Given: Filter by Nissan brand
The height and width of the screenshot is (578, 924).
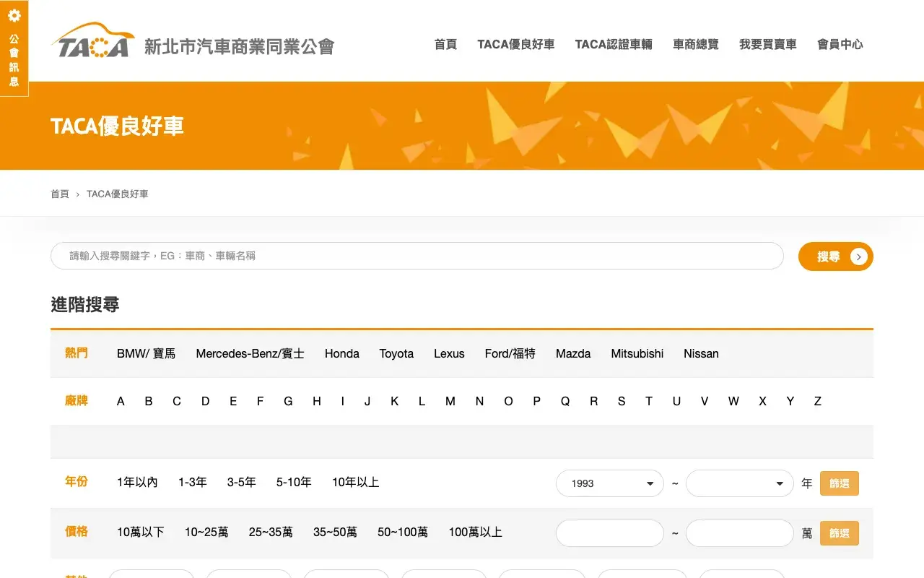Looking at the screenshot, I should 701,353.
